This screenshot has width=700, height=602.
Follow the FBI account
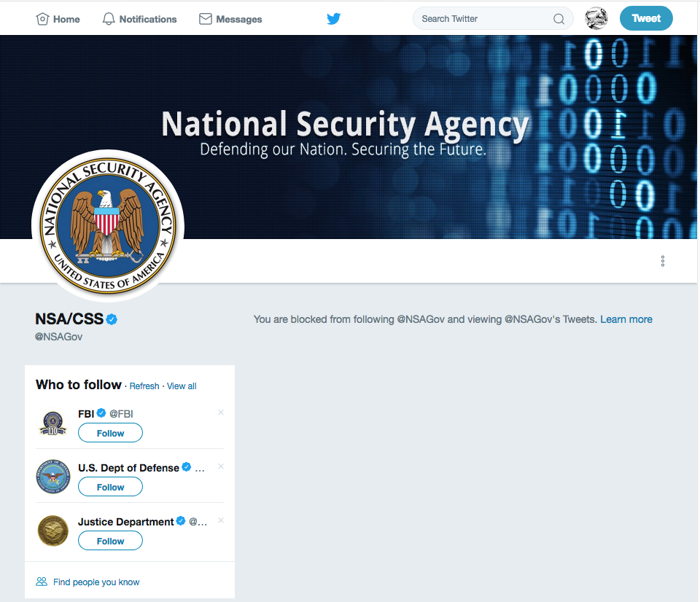110,433
